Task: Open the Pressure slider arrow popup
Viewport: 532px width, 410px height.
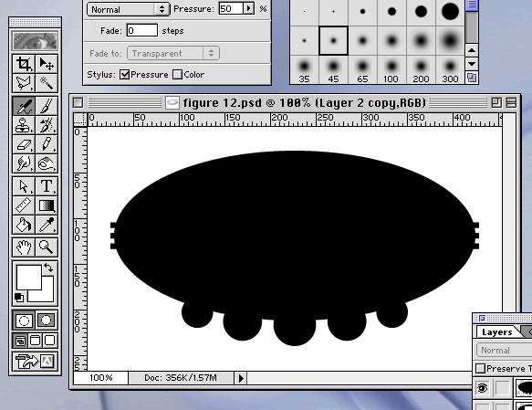Action: pos(249,8)
